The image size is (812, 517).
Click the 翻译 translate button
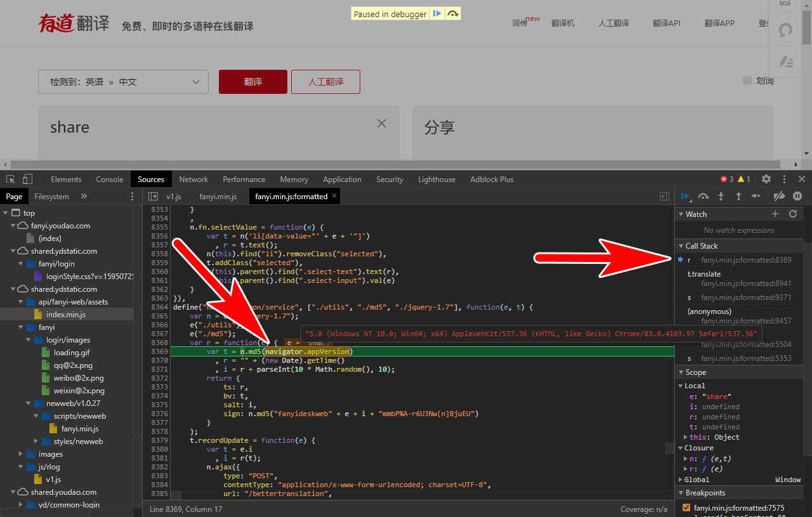(x=252, y=81)
